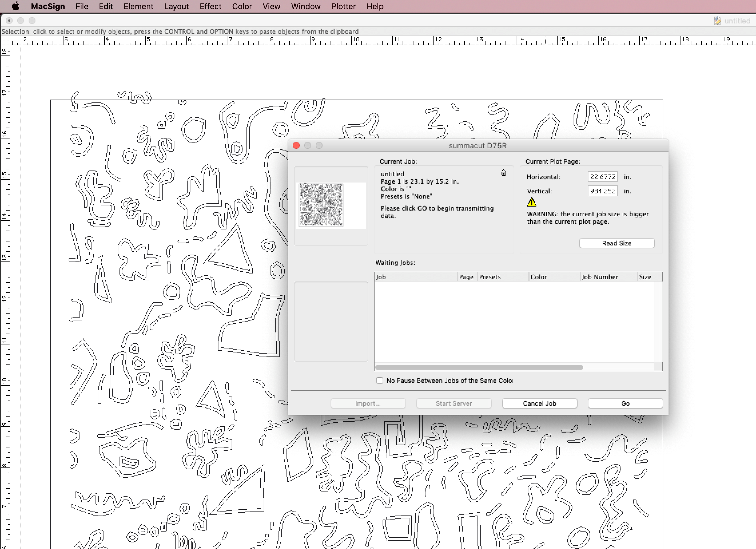Viewport: 756px width, 549px height.
Task: Click the Job Number column header
Action: 609,277
